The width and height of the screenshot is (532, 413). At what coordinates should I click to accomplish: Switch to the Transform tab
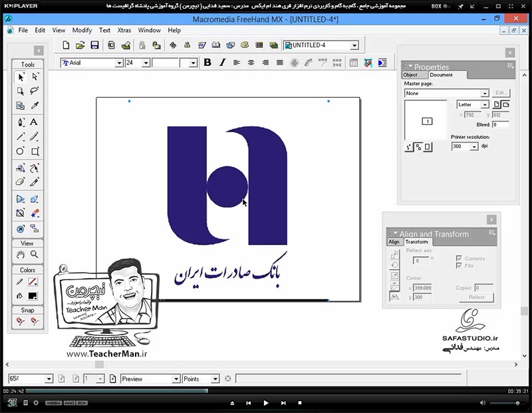click(x=417, y=241)
